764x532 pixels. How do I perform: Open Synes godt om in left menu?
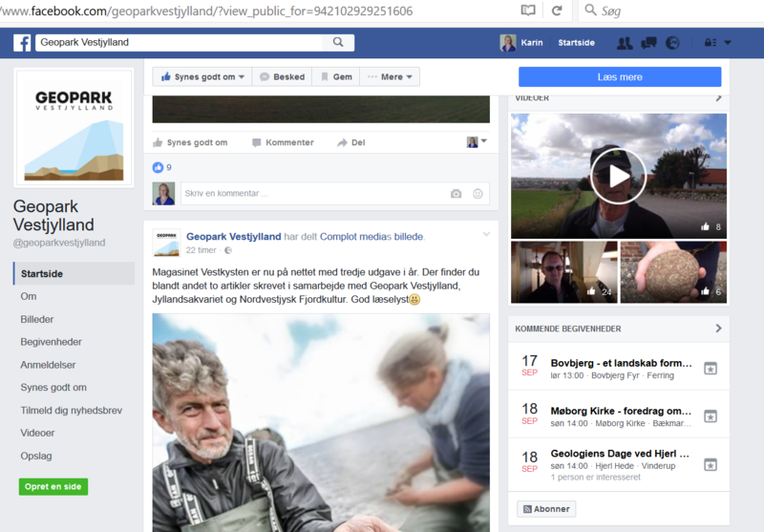(x=53, y=388)
